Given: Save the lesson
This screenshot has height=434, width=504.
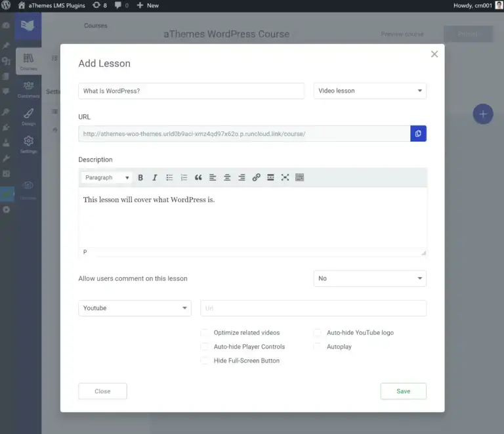Looking at the screenshot, I should [x=404, y=391].
